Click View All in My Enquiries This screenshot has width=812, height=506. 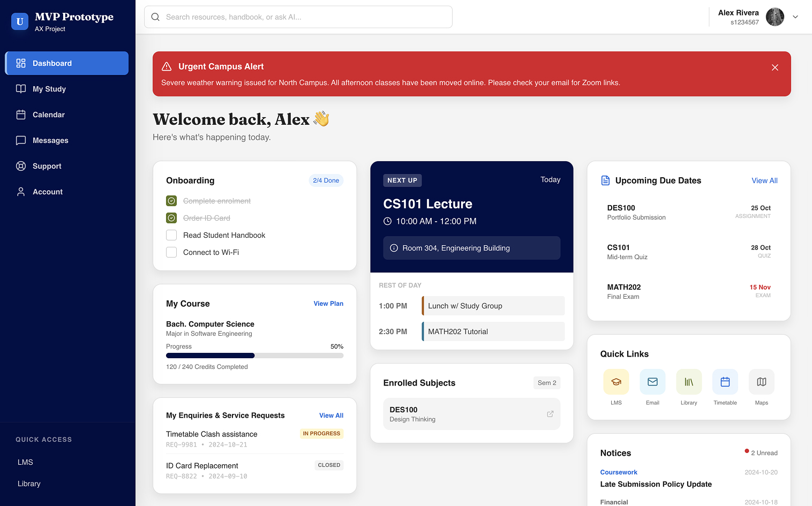tap(331, 416)
